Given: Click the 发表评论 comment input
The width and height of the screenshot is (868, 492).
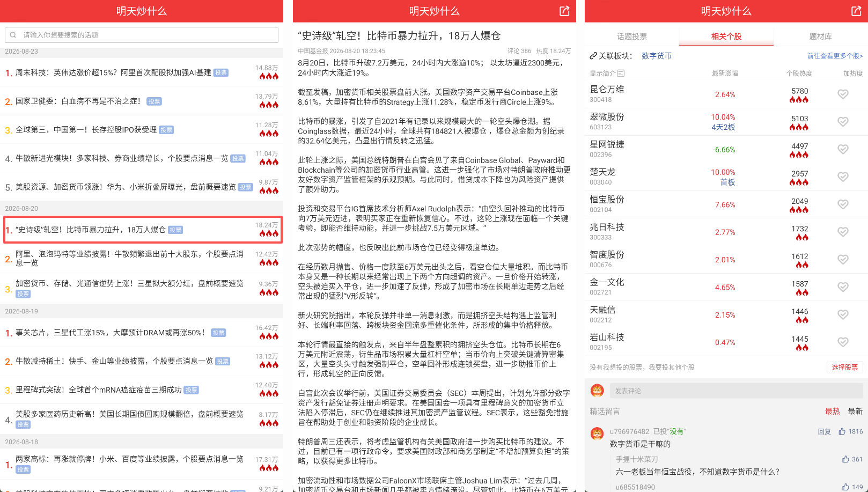Looking at the screenshot, I should pos(737,391).
